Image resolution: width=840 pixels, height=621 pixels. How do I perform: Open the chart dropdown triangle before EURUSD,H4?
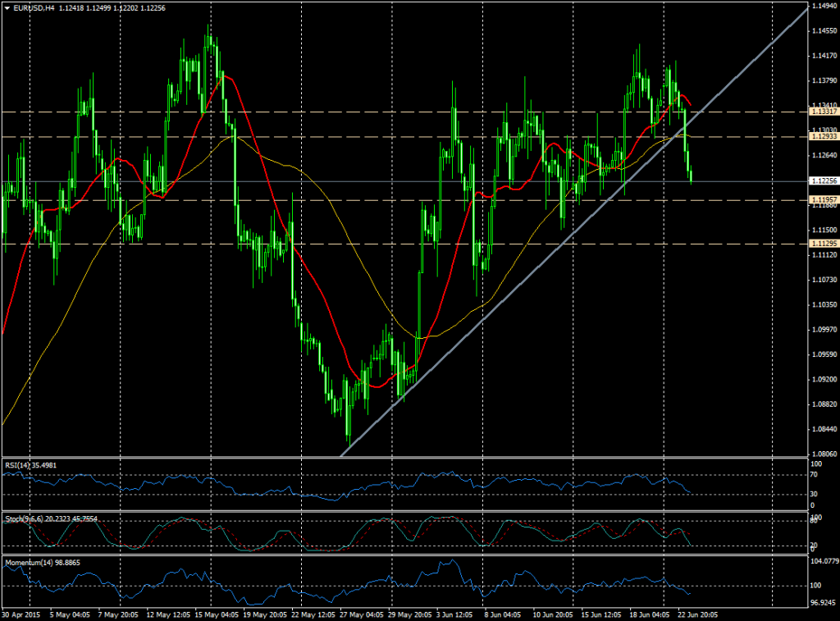(x=7, y=7)
